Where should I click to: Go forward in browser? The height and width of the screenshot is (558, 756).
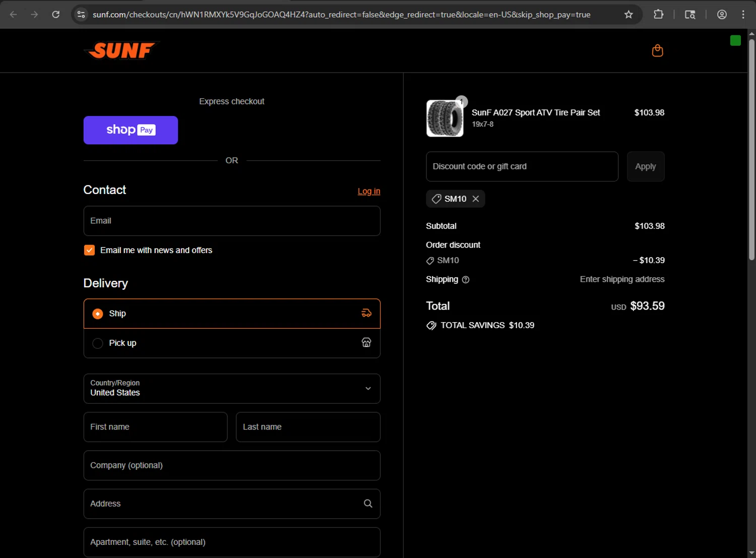(x=34, y=15)
